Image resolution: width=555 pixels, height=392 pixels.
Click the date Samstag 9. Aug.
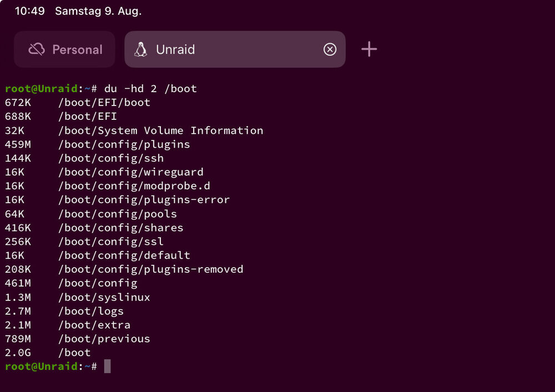(x=98, y=11)
